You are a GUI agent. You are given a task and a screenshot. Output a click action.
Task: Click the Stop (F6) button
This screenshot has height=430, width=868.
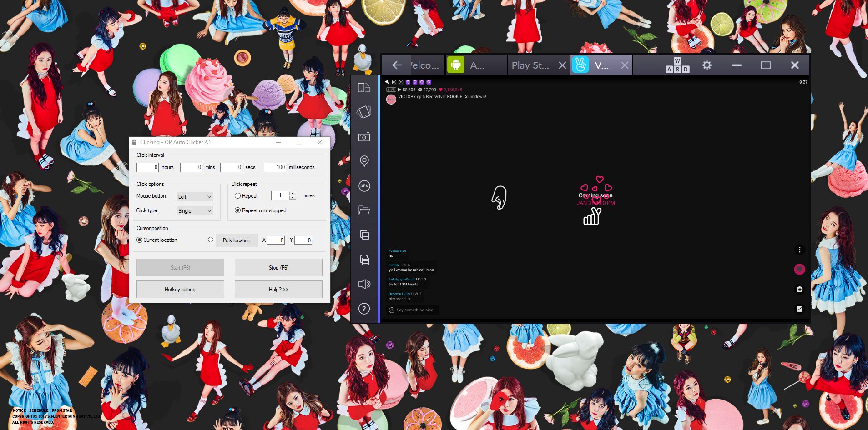(278, 268)
